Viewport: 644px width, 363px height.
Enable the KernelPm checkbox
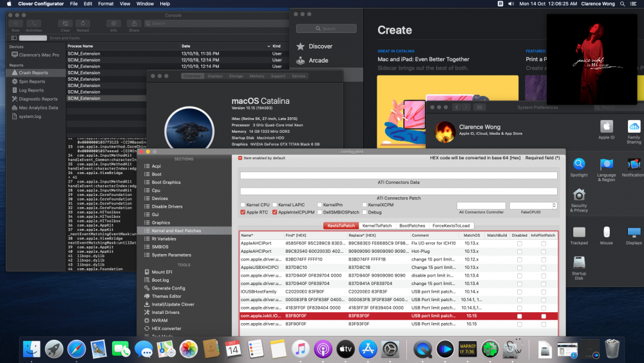click(319, 205)
